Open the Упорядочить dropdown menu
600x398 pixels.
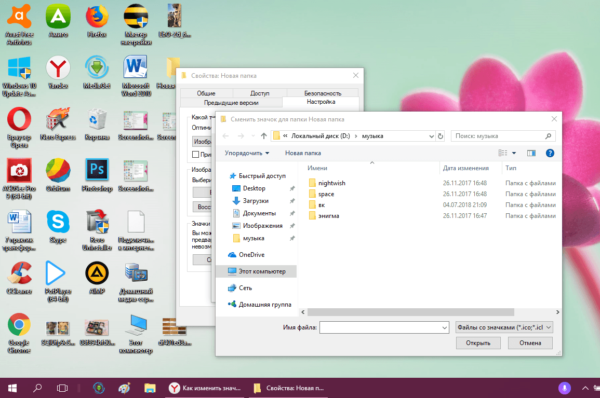pyautogui.click(x=247, y=153)
